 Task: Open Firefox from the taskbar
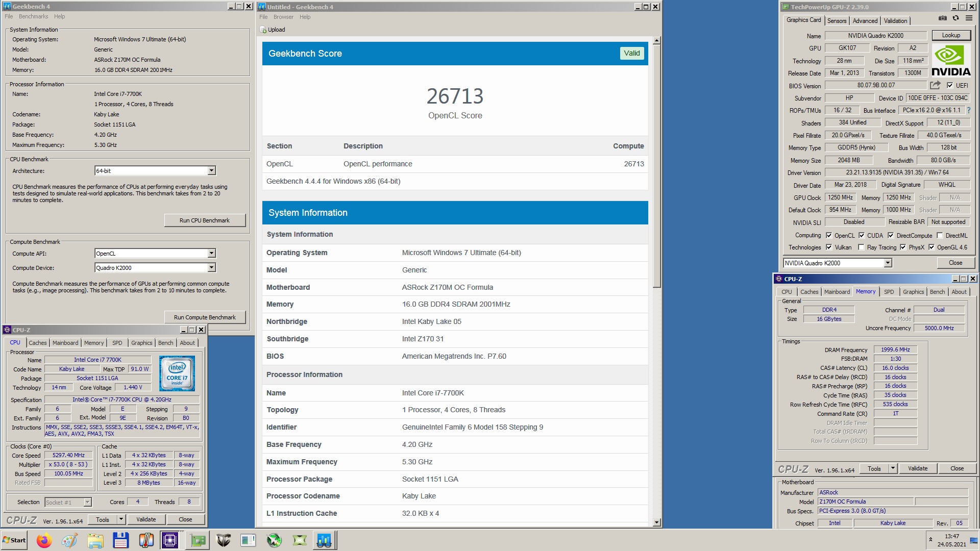tap(44, 540)
